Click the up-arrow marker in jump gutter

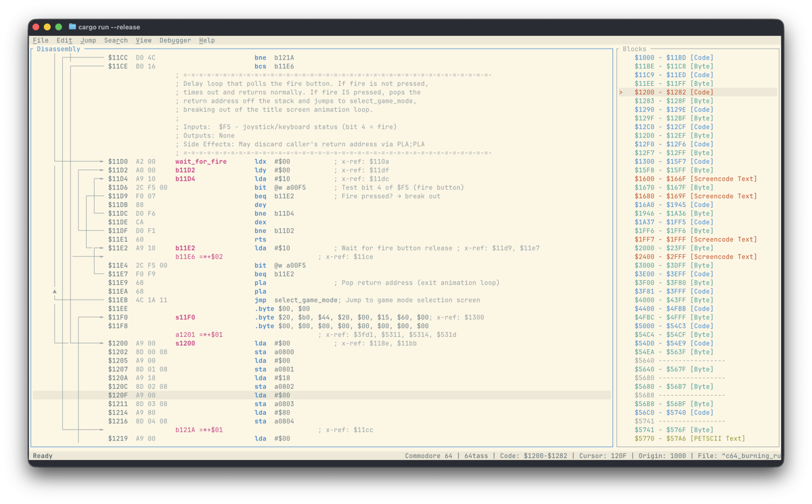[55, 292]
